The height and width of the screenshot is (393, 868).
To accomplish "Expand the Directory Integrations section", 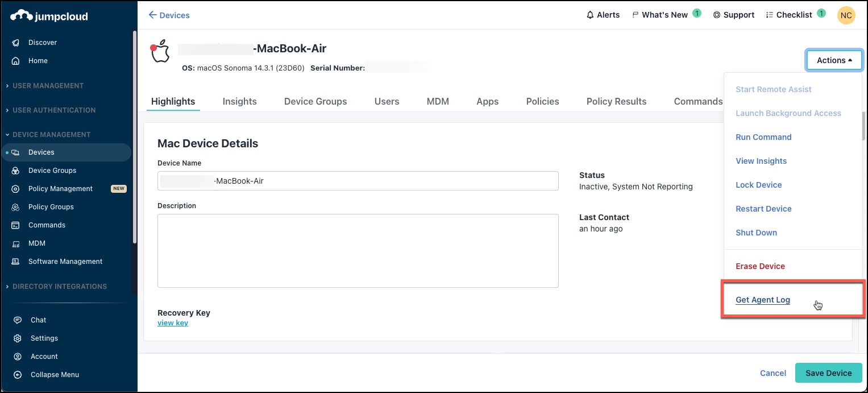I will pos(59,287).
